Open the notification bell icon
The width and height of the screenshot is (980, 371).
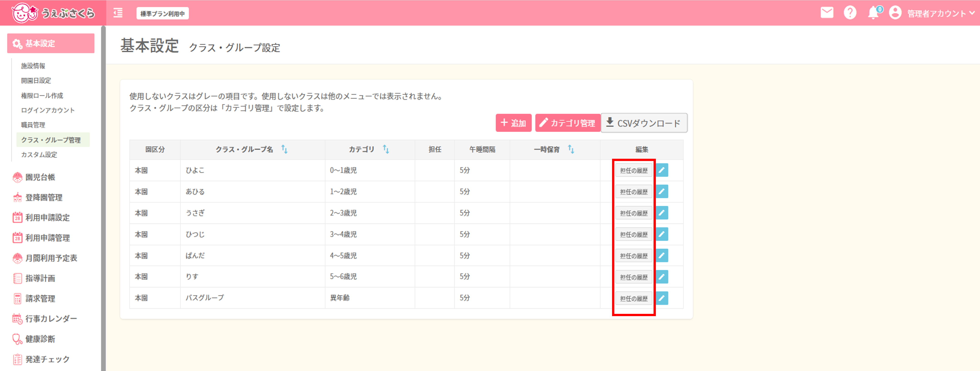(873, 13)
